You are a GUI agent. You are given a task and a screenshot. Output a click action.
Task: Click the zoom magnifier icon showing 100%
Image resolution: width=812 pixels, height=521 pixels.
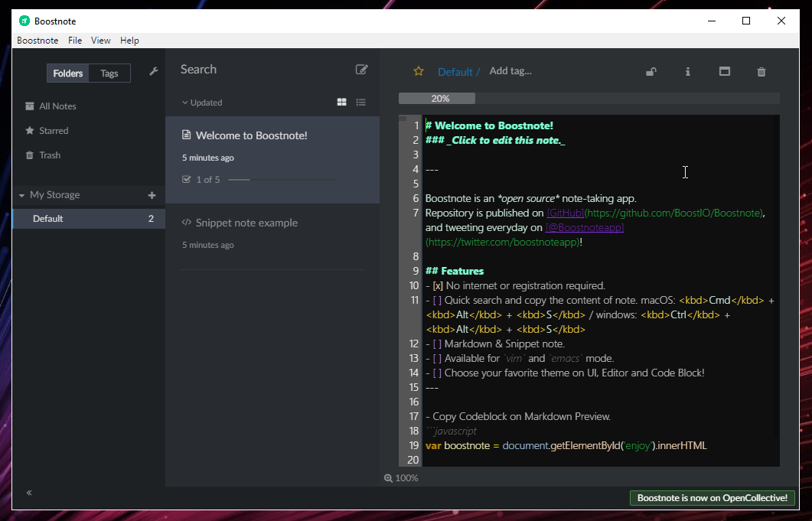[388, 478]
